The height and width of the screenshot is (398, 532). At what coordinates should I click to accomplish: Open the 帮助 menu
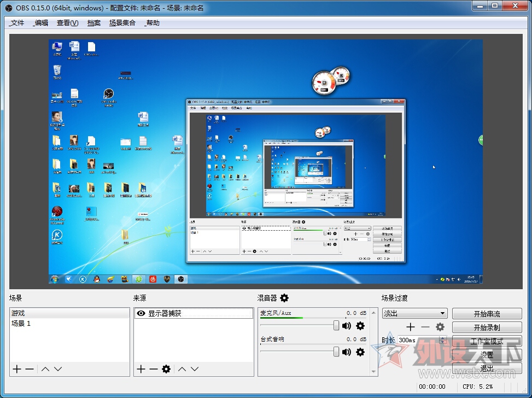click(152, 23)
